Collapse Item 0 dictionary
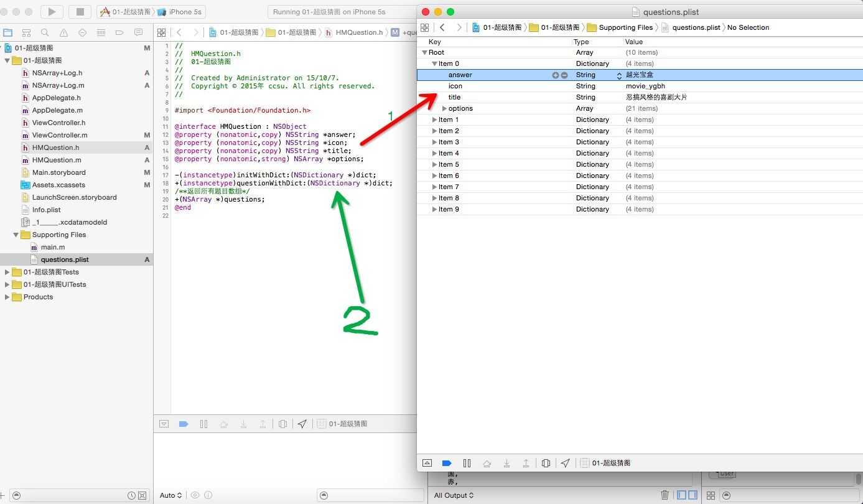 point(435,64)
